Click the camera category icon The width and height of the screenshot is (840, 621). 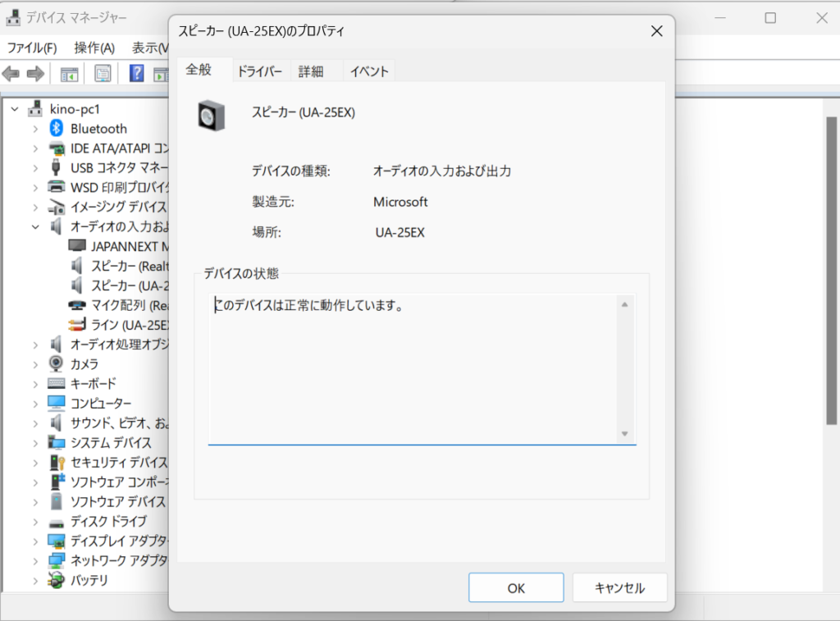pos(56,363)
